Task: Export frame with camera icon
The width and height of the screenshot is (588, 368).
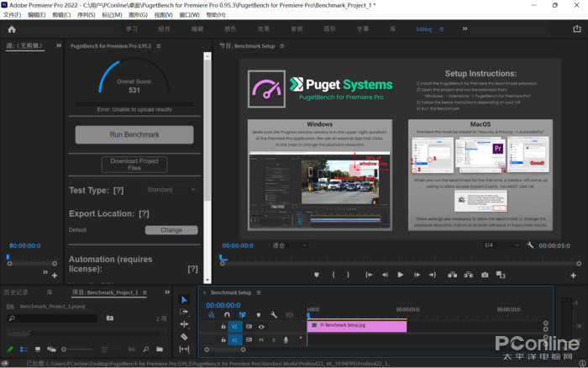Action: pos(485,275)
